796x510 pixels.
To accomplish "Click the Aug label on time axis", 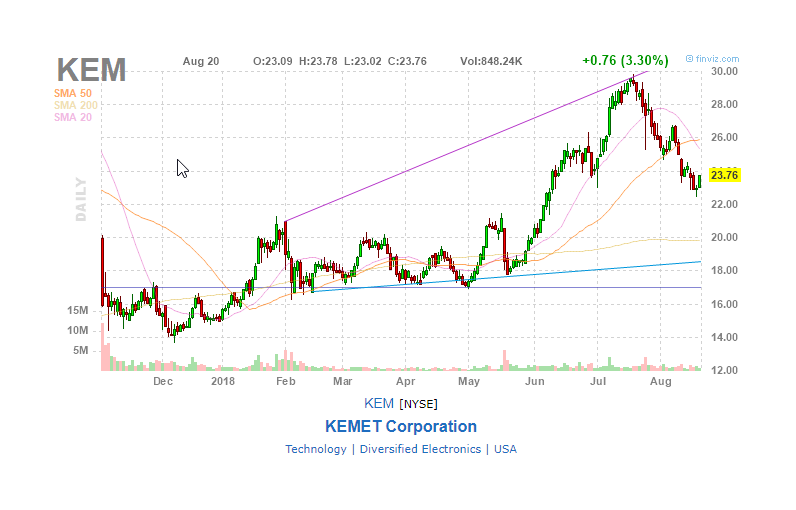I will tap(660, 381).
